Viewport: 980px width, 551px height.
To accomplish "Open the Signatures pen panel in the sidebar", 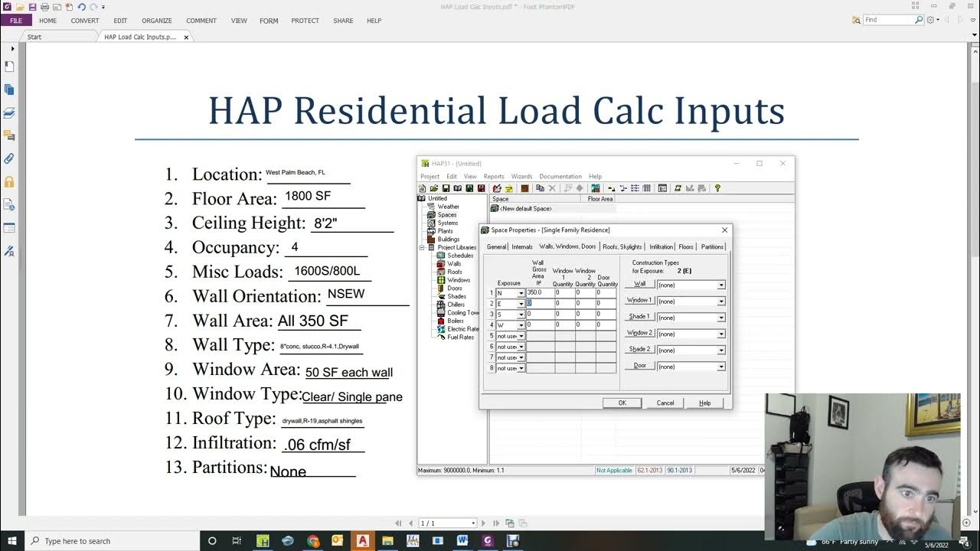I will pos(9,250).
